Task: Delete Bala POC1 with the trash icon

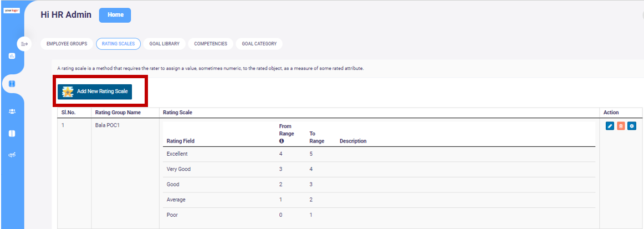Action: coord(621,126)
